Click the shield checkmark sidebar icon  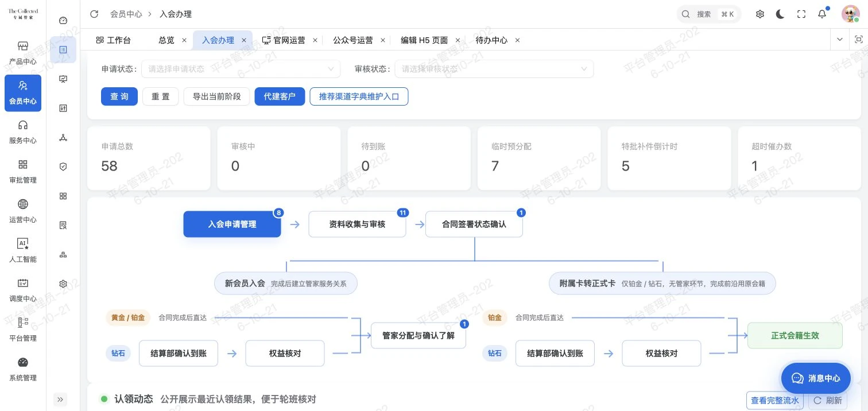point(63,167)
